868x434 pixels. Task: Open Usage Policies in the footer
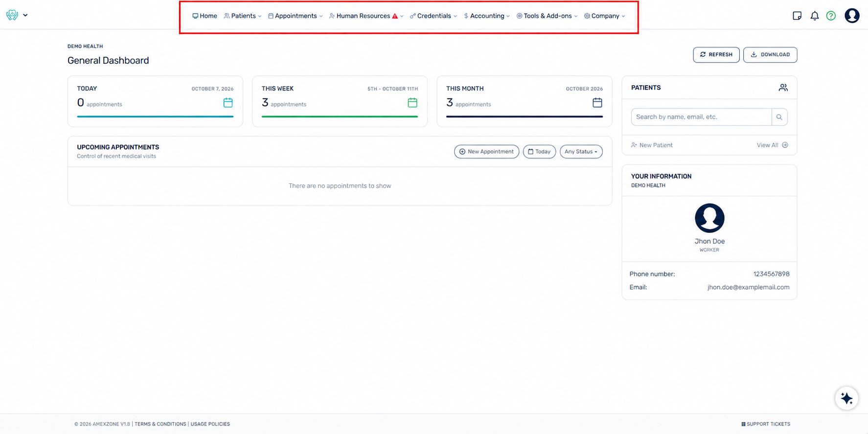(x=210, y=424)
